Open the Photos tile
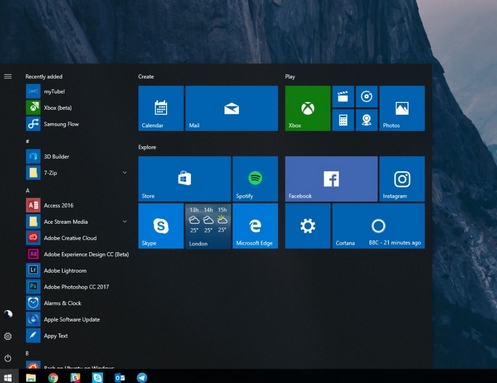The image size is (497, 383). 402,108
